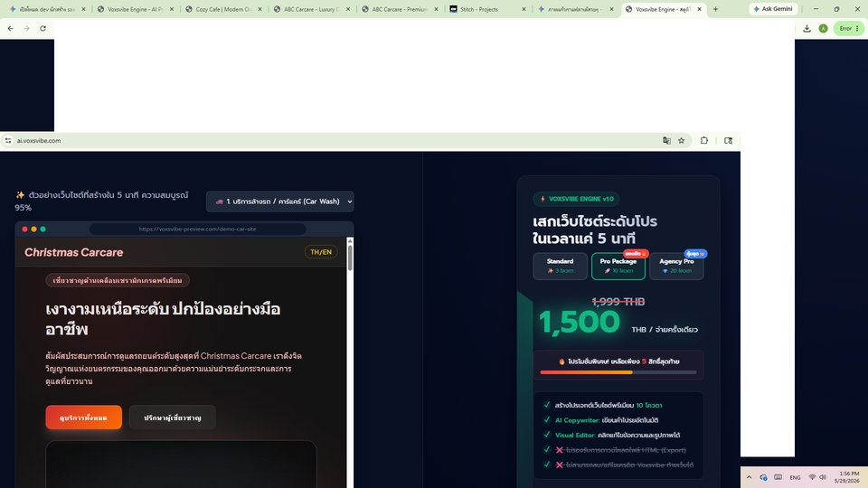Screen dimensions: 868x488
Task: Switch to the Cozy Cafe | Modern tab
Action: (x=223, y=9)
